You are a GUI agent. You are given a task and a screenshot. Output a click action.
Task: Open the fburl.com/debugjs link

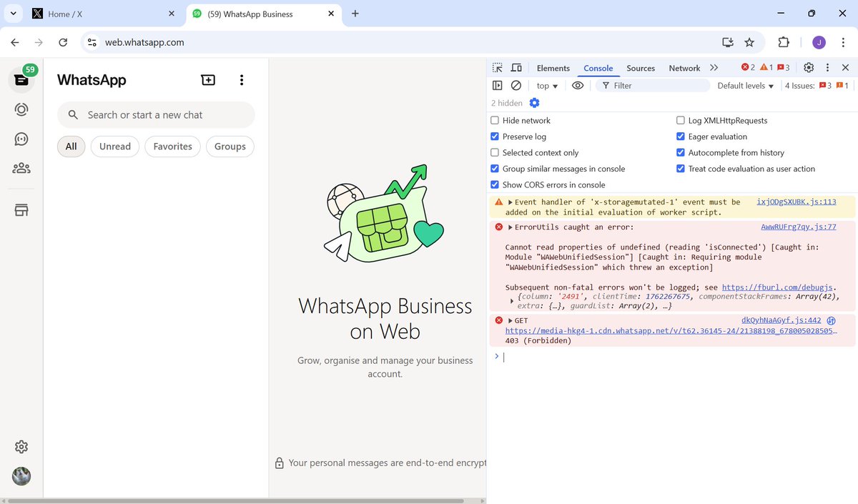(x=778, y=287)
